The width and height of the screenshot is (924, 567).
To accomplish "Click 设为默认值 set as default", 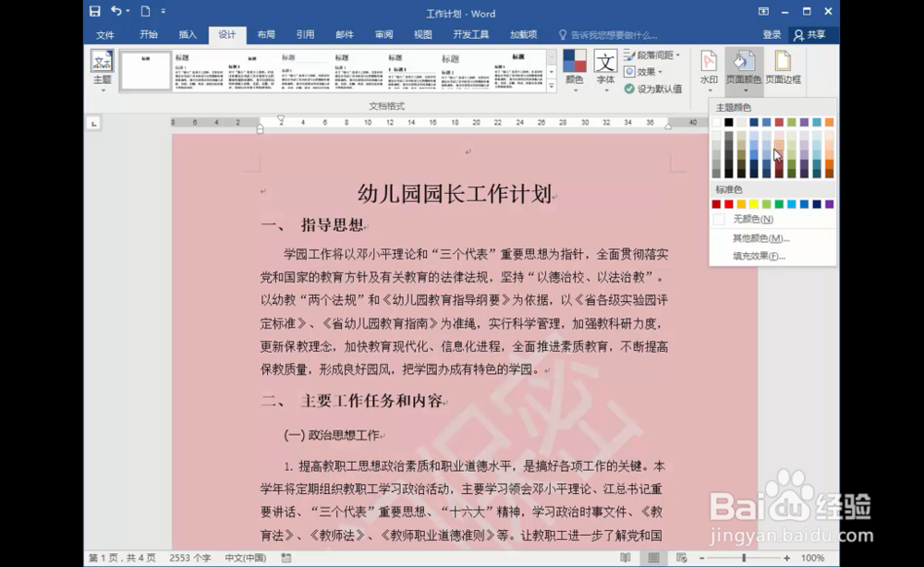I will coord(653,89).
